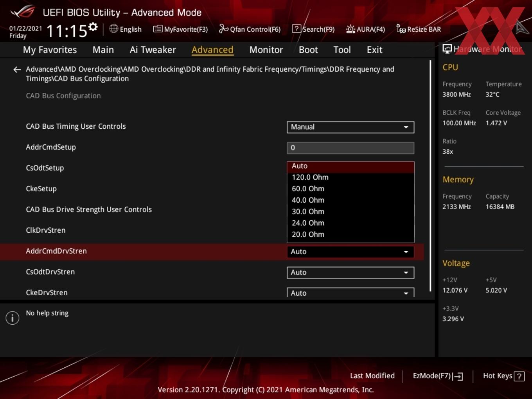Open the CsOdtDrvStren dropdown

[x=350, y=273]
